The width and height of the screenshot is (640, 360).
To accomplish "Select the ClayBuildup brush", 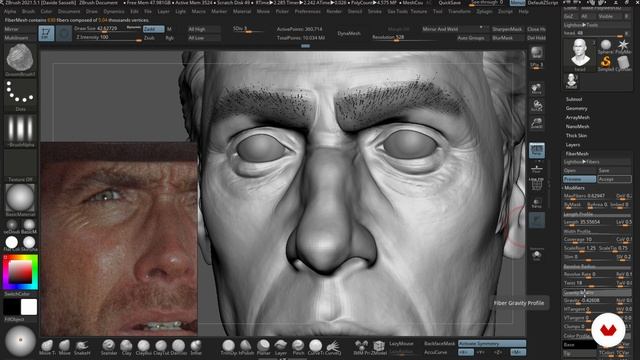I will tap(143, 347).
